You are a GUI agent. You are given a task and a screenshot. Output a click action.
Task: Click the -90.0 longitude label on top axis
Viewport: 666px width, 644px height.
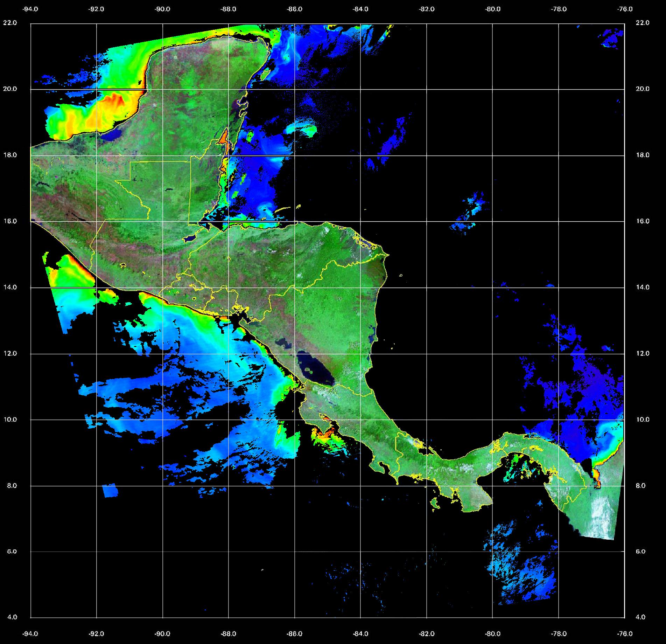click(162, 9)
